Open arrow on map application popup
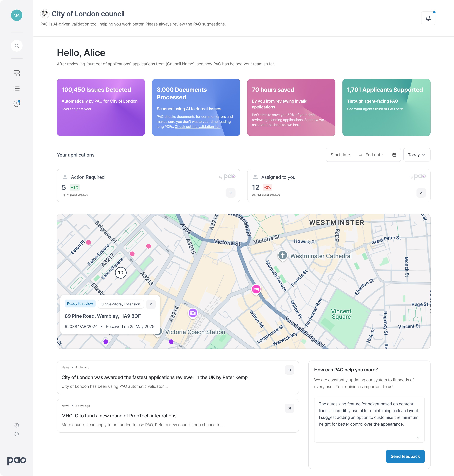This screenshot has height=476, width=454. [151, 304]
